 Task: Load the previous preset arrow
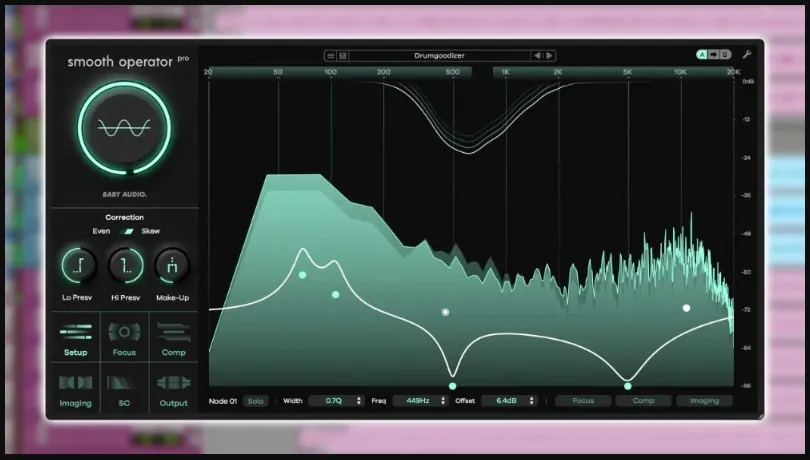(x=537, y=56)
